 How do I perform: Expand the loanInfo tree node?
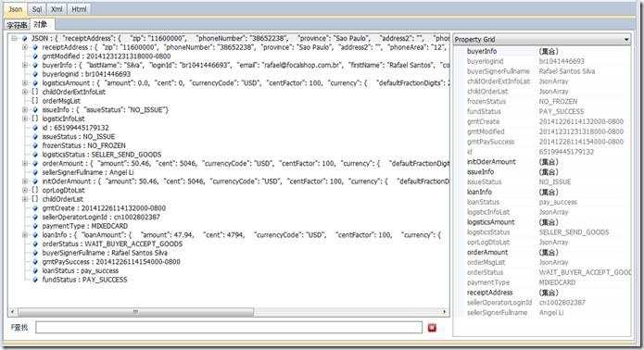[x=25, y=235]
